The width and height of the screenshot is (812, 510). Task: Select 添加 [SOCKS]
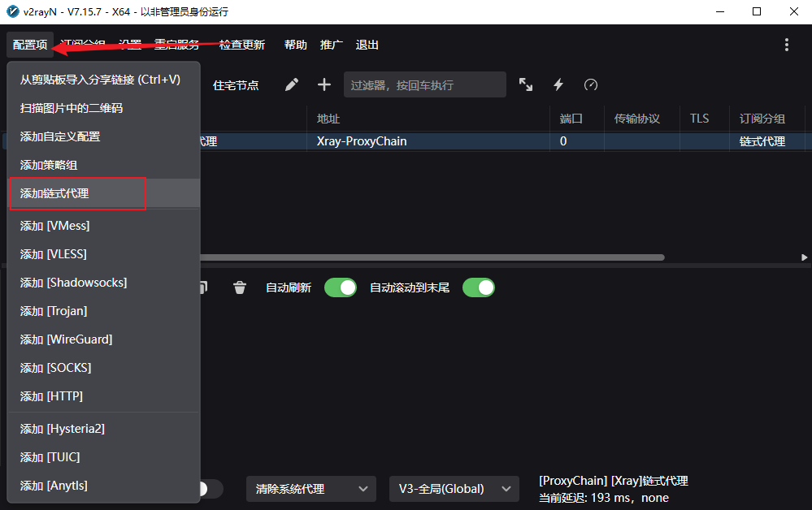104,368
